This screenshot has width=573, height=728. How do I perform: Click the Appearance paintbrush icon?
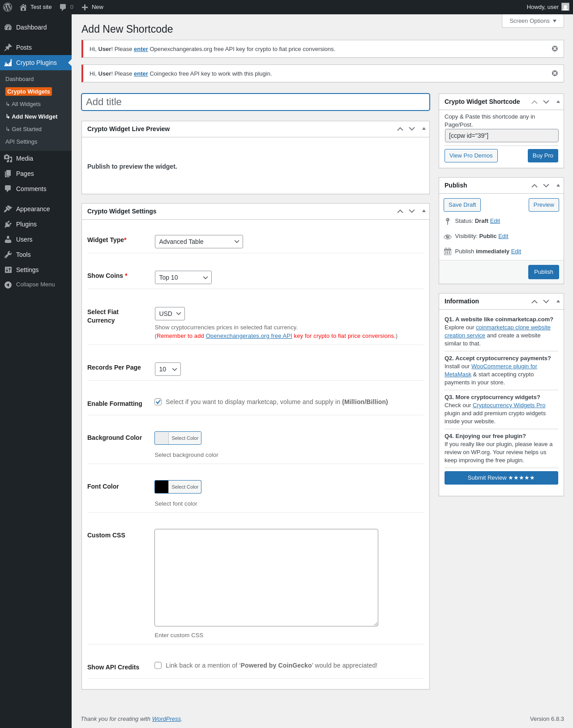[x=8, y=209]
